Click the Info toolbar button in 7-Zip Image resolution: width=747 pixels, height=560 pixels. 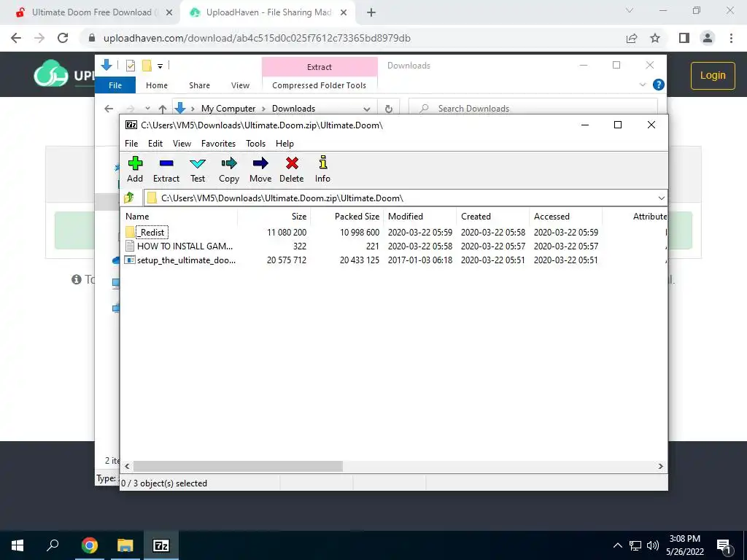click(x=322, y=169)
